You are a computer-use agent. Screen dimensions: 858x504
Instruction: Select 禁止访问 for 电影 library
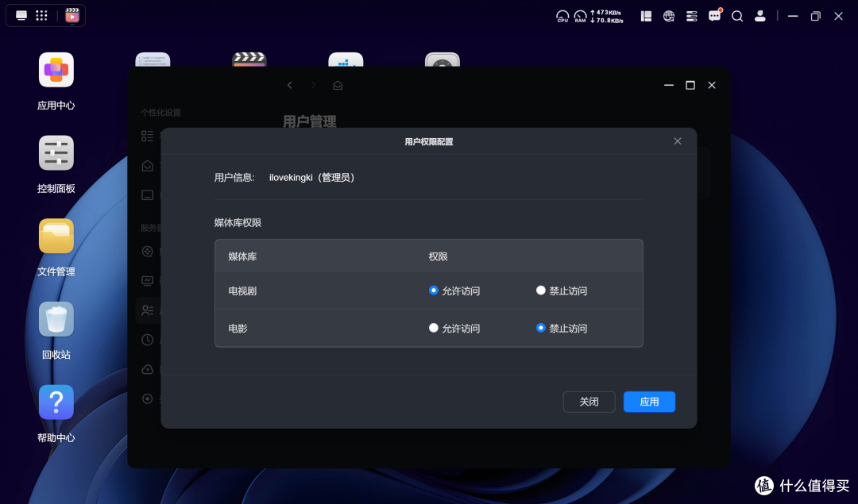(541, 328)
